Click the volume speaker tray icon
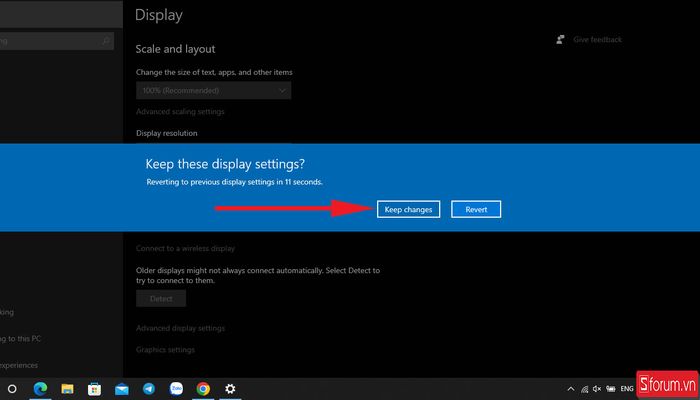This screenshot has width=700, height=400. pyautogui.click(x=597, y=388)
